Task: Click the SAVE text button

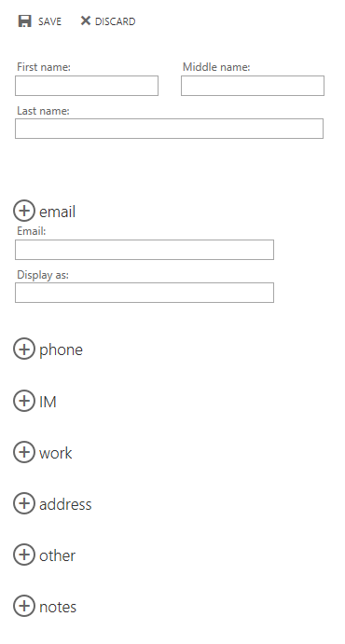Action: [49, 21]
